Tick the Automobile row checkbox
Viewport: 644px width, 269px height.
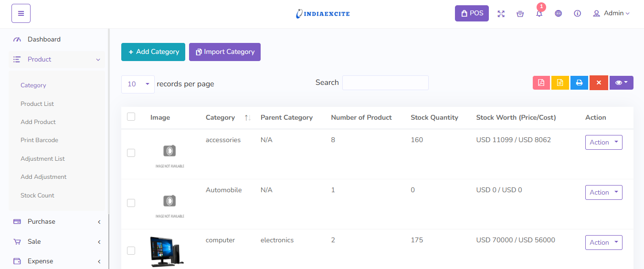pyautogui.click(x=131, y=203)
